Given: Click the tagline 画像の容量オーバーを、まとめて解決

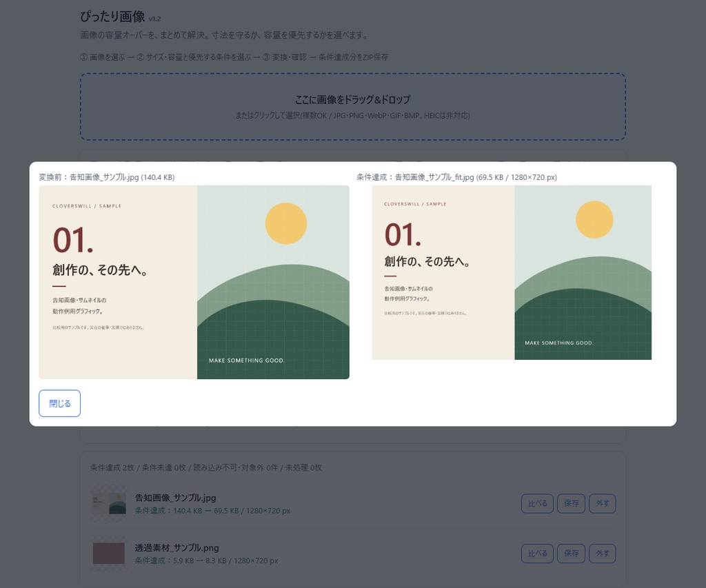Looking at the screenshot, I should 225,35.
